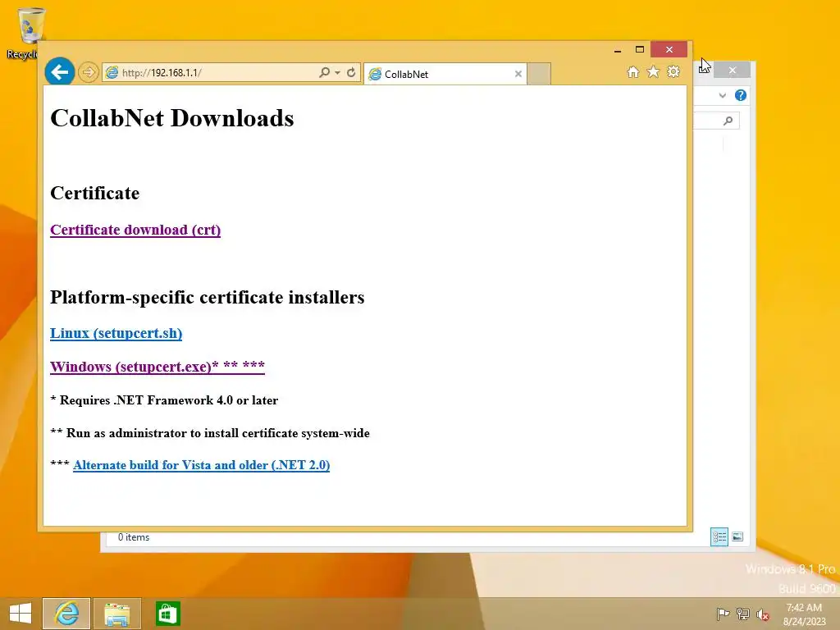Viewport: 840px width, 630px height.
Task: Open File Explorer from taskbar
Action: pos(116,614)
